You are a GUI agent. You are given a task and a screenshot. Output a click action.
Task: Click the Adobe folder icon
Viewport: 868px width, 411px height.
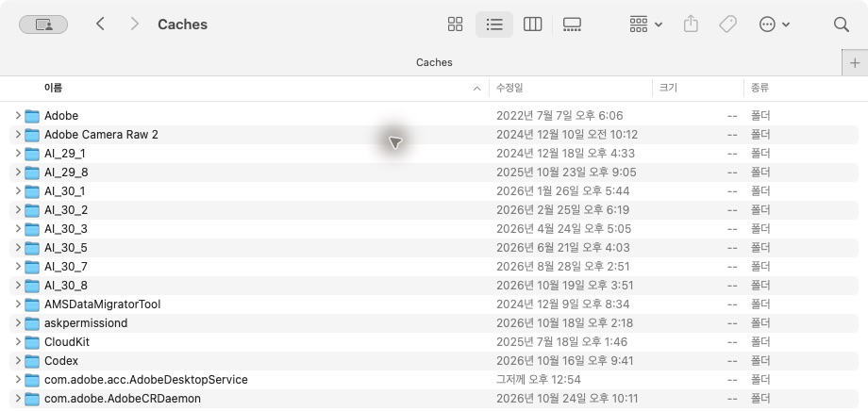(32, 116)
